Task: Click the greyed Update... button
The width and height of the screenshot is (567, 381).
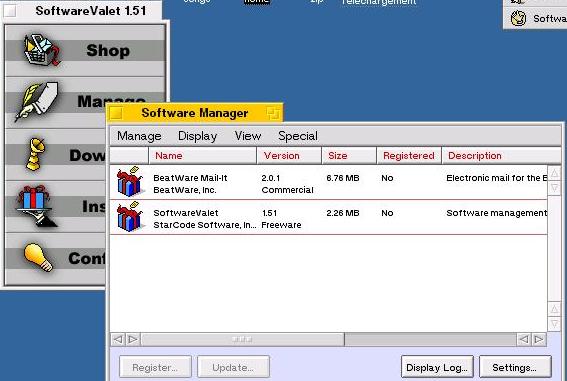Action: pyautogui.click(x=233, y=367)
